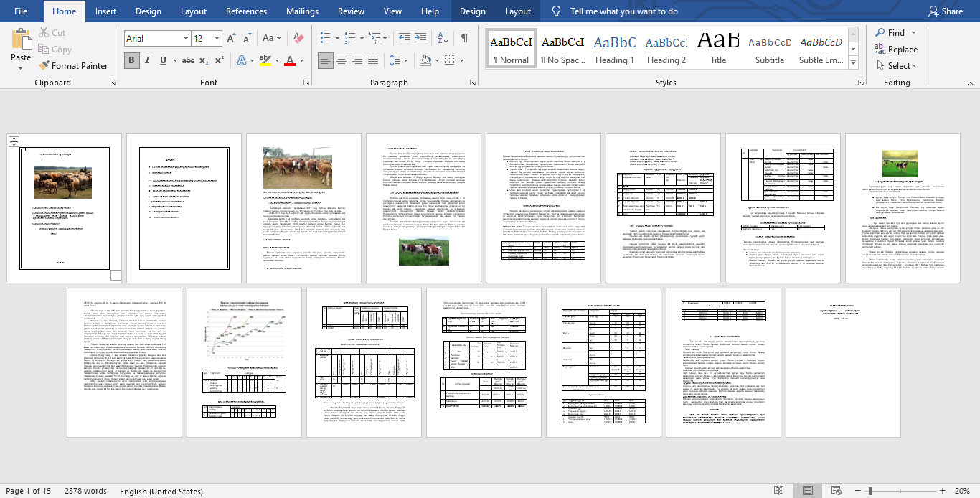Toggle Underline formatting
Viewport: 980px width, 498px height.
(x=164, y=61)
